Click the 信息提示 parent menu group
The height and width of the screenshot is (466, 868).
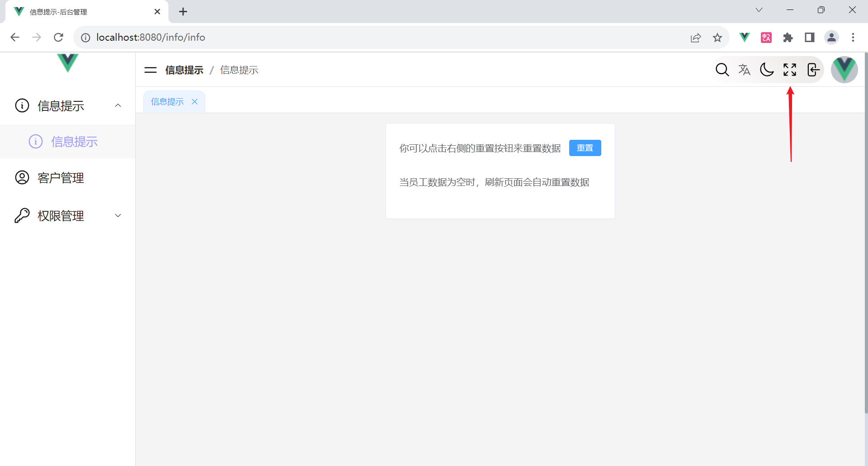click(68, 105)
